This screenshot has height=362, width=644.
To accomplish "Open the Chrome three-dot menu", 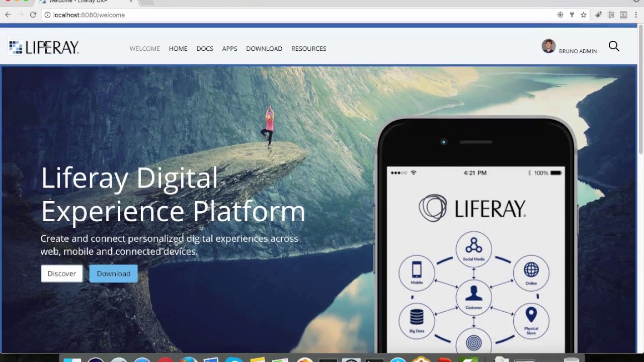I will point(636,15).
